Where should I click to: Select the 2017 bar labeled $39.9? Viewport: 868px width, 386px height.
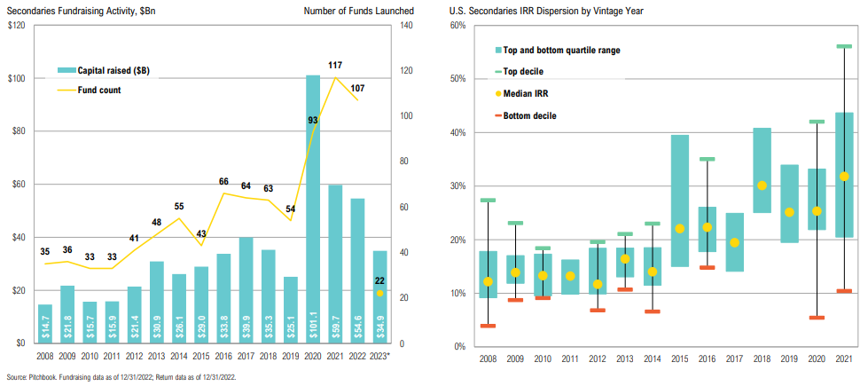(246, 290)
